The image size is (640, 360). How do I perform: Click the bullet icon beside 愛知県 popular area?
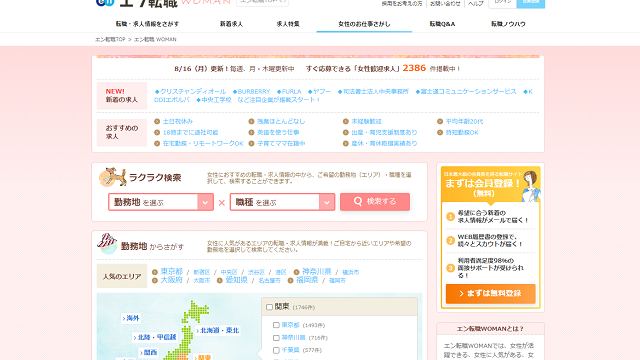(220, 280)
